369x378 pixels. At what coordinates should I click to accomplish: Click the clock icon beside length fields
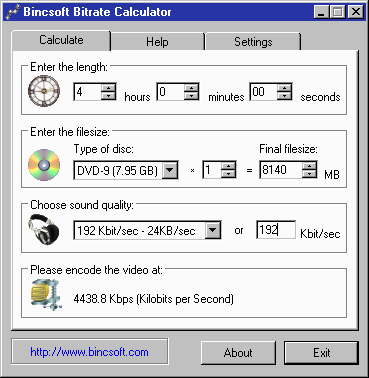[x=44, y=91]
